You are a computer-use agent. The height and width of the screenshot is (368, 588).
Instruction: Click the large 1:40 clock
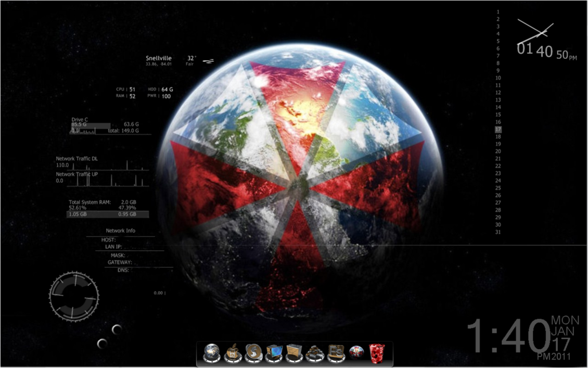pos(508,336)
